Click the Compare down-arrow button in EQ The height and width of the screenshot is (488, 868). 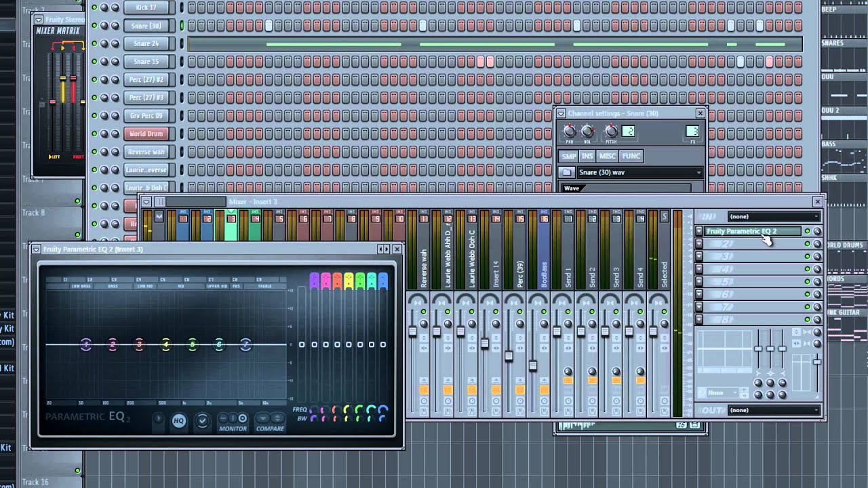pyautogui.click(x=263, y=418)
